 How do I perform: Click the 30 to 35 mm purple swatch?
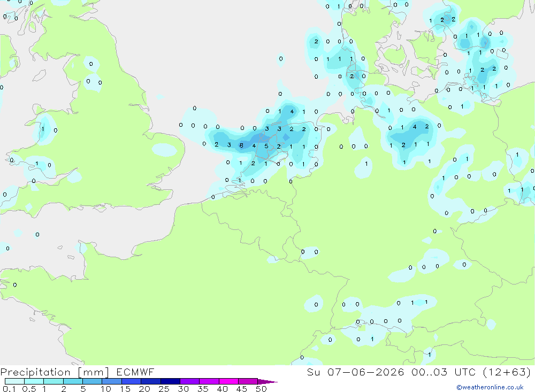tap(190, 381)
